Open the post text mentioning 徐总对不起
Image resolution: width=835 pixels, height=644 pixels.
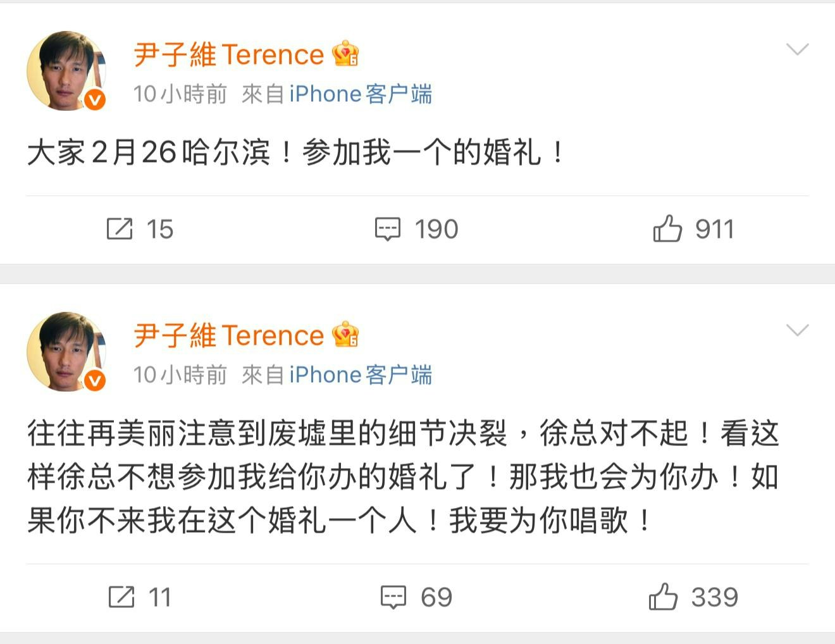click(x=404, y=478)
